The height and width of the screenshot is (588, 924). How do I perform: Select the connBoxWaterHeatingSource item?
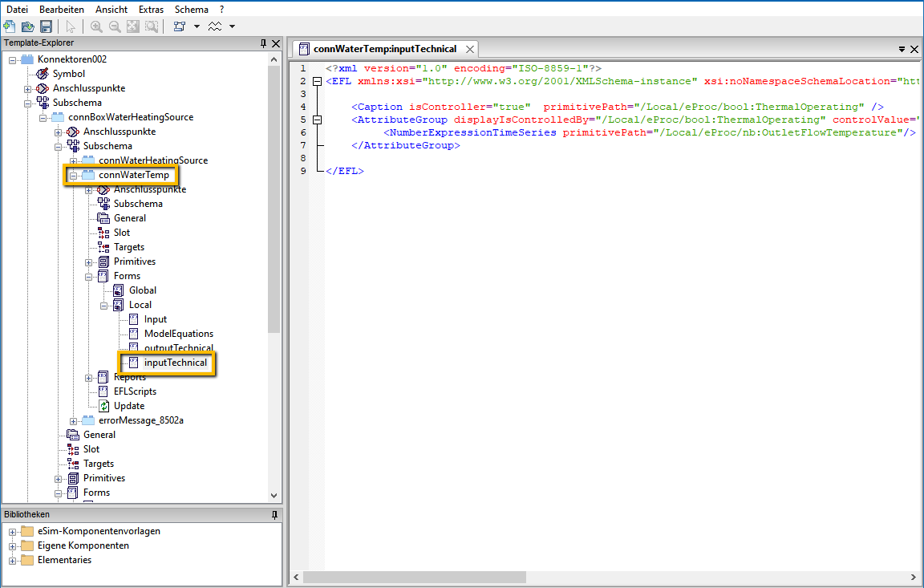131,116
